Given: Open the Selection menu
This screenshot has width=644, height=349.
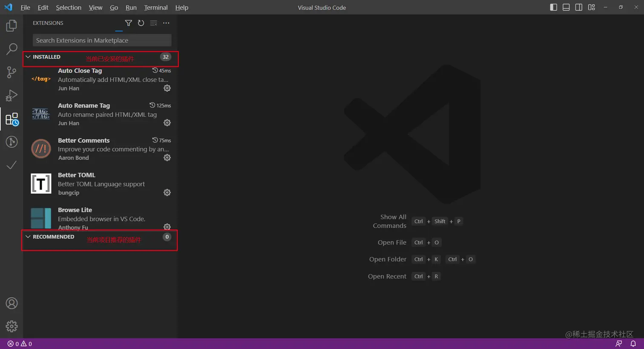Looking at the screenshot, I should (x=69, y=7).
